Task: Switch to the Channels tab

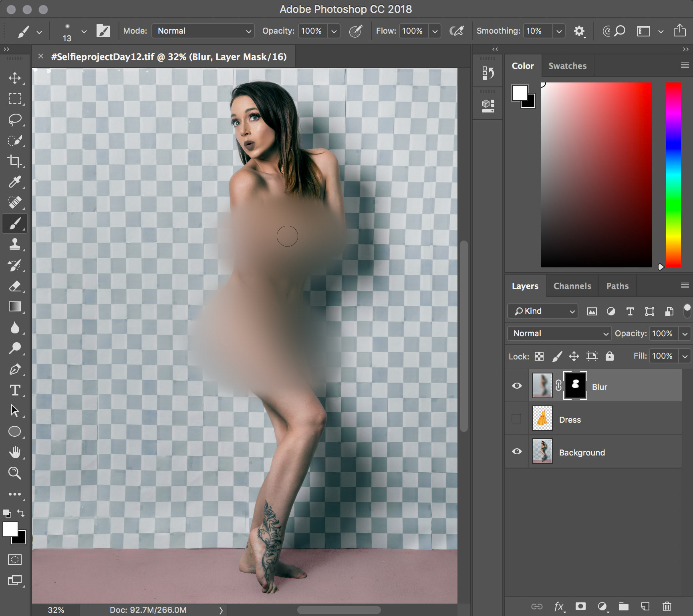Action: coord(572,286)
